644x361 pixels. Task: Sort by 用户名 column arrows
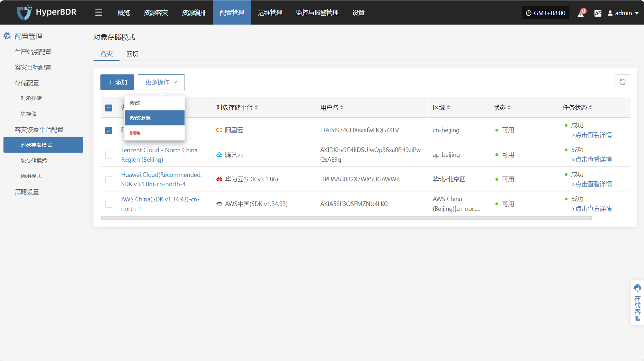342,108
